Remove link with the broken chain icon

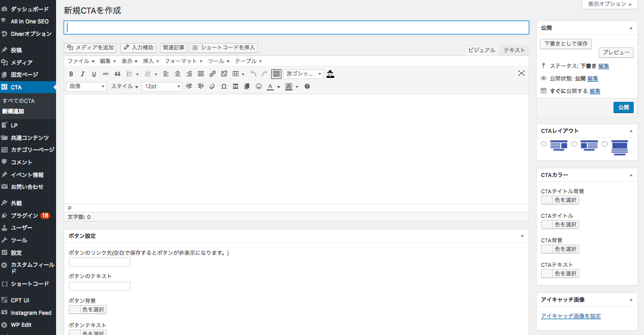pos(224,74)
